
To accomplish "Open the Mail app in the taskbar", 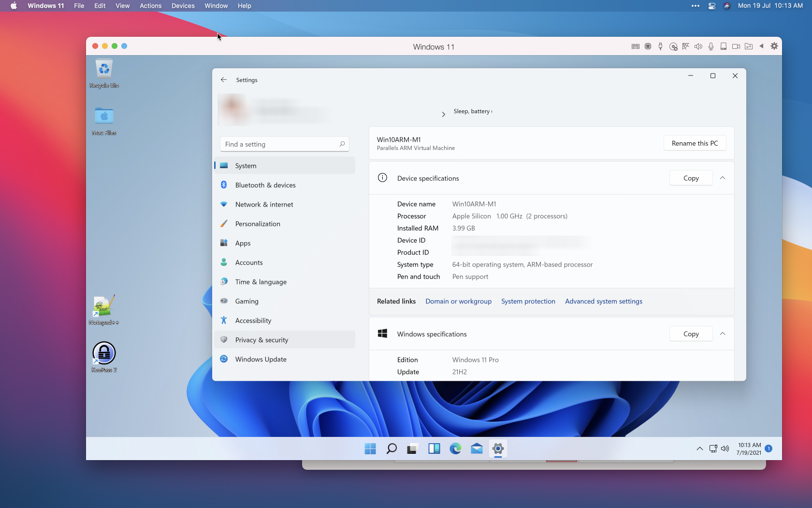I will pyautogui.click(x=477, y=449).
